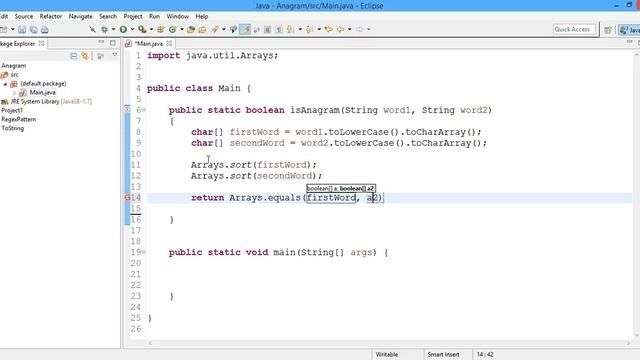
Task: Switch to the Java perspective button
Action: pyautogui.click(x=629, y=29)
